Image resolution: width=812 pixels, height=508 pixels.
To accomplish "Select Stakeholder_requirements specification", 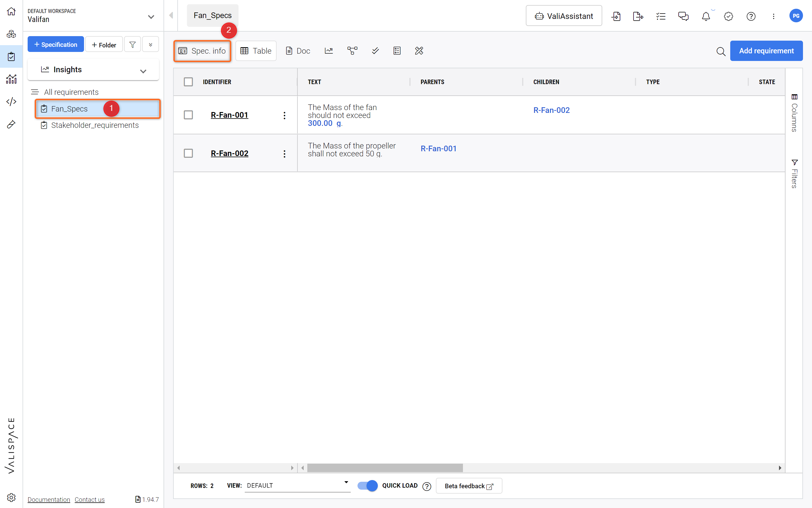I will [95, 125].
